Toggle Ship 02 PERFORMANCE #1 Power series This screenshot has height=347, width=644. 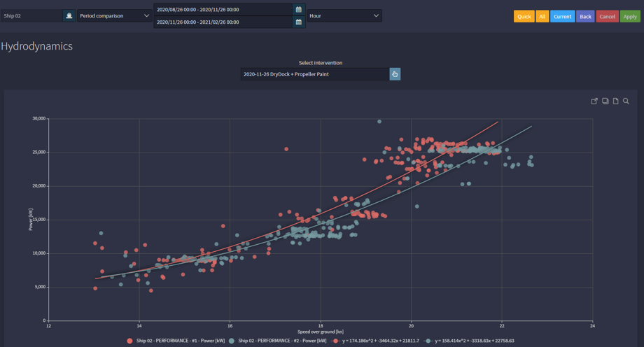(x=175, y=341)
